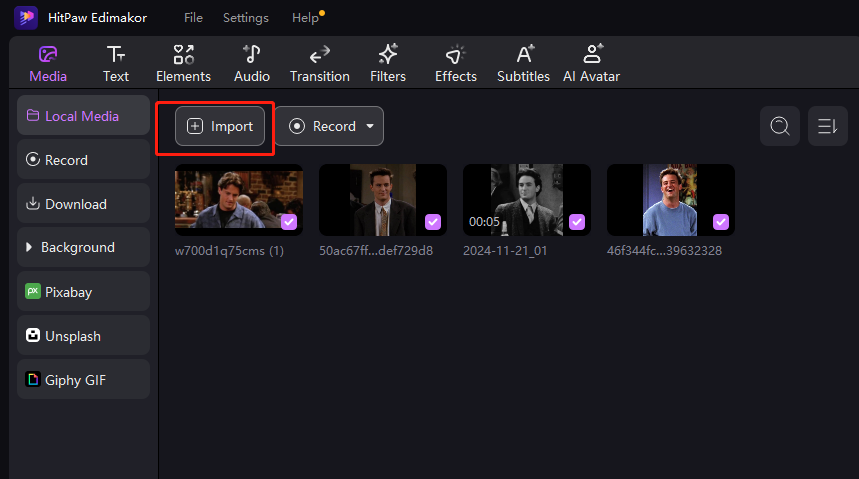Image resolution: width=859 pixels, height=479 pixels.
Task: Click the file name 50ac67ff...def729d8
Action: coord(376,251)
